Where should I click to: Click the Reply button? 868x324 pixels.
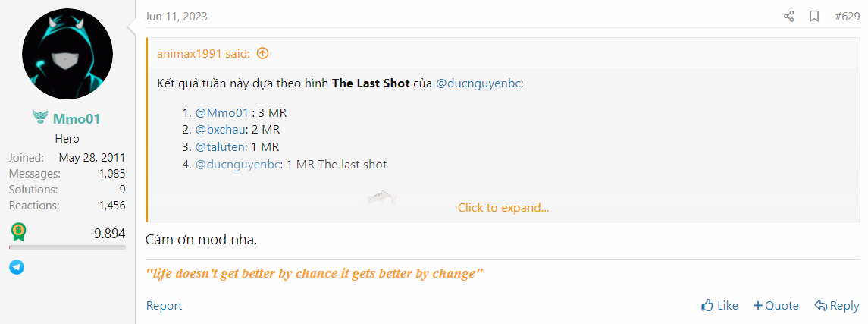837,305
